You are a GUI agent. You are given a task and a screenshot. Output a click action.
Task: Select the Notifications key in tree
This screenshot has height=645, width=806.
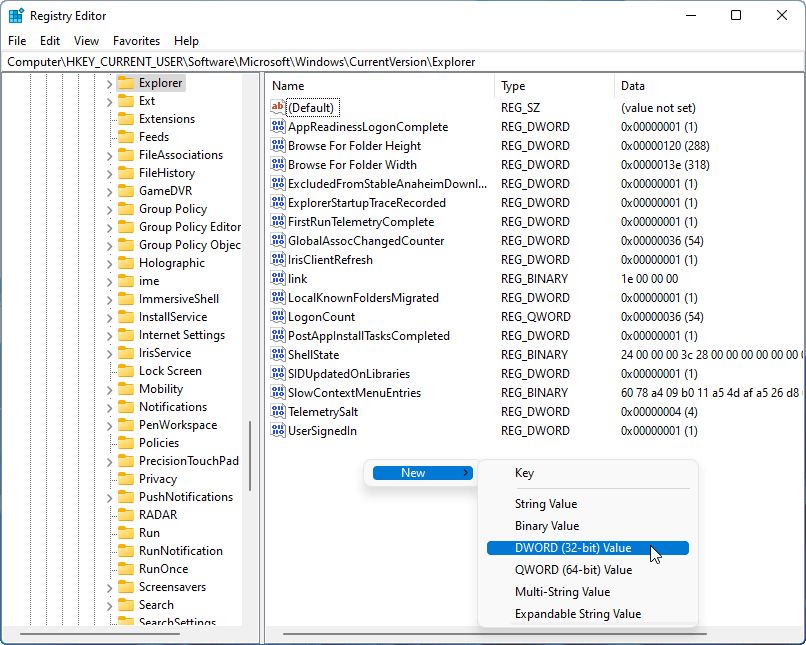[173, 407]
